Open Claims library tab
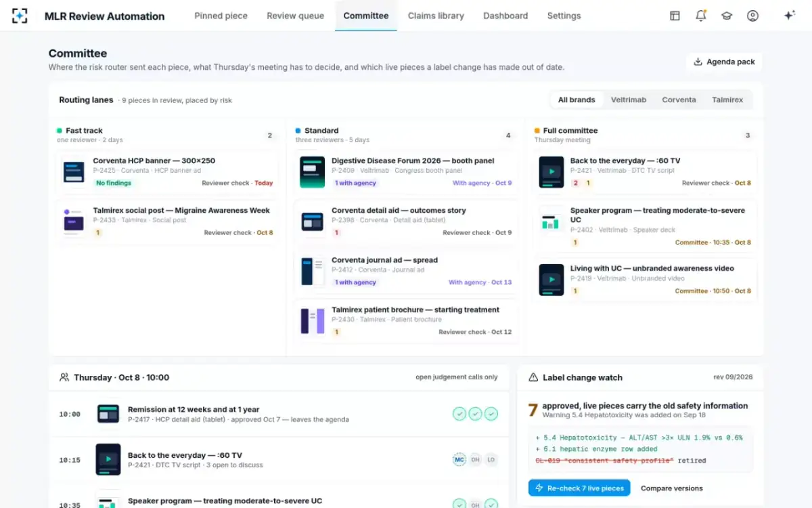Viewport: 812px width, 508px height. tap(436, 16)
